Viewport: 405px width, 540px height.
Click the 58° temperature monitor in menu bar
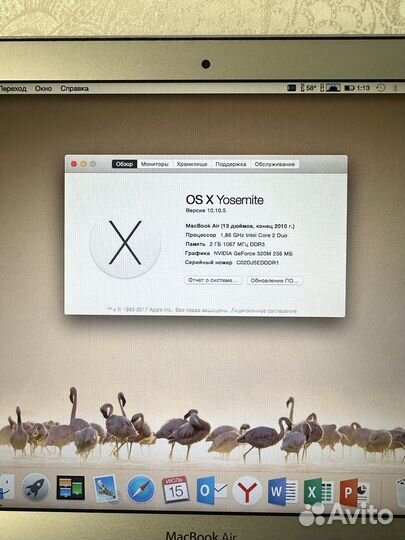(308, 88)
